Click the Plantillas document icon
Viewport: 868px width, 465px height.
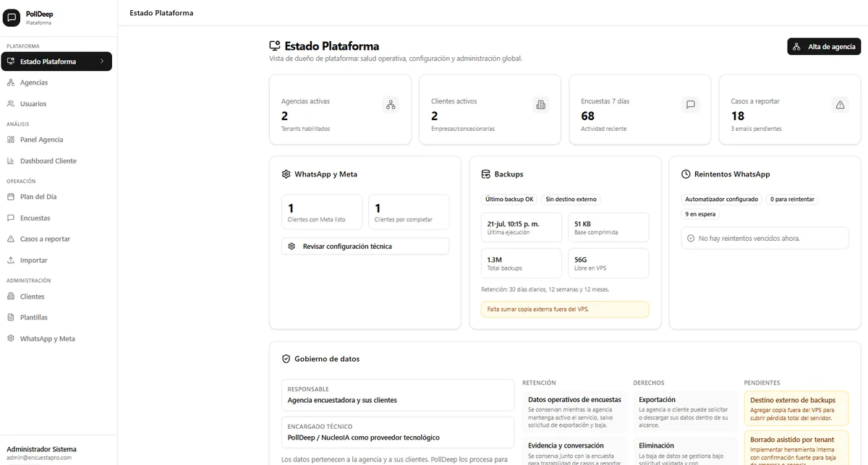pyautogui.click(x=11, y=317)
